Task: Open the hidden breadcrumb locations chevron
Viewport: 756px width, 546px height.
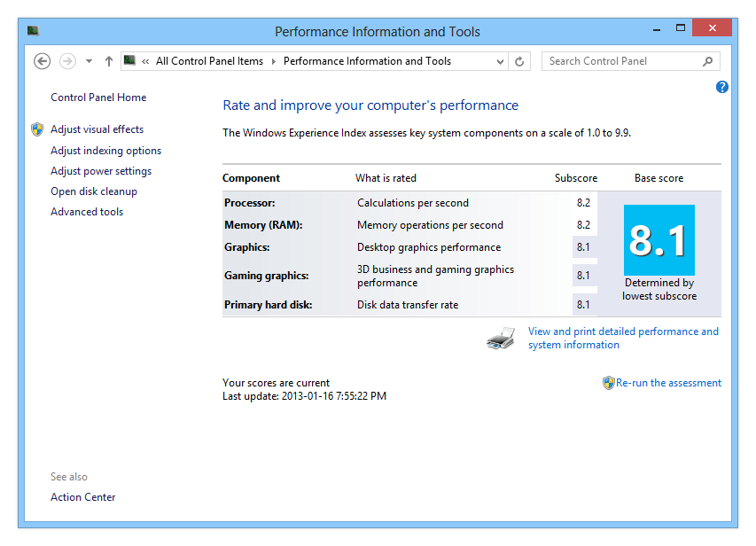Action: point(145,61)
